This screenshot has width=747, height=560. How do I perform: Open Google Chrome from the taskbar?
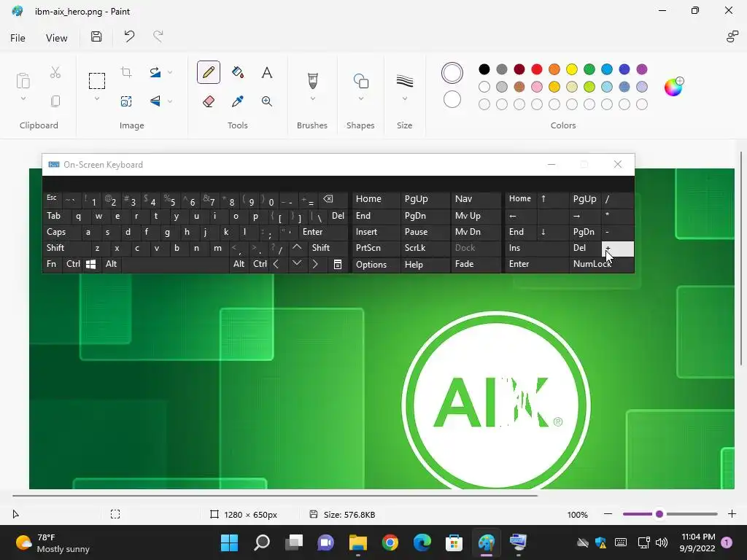390,542
